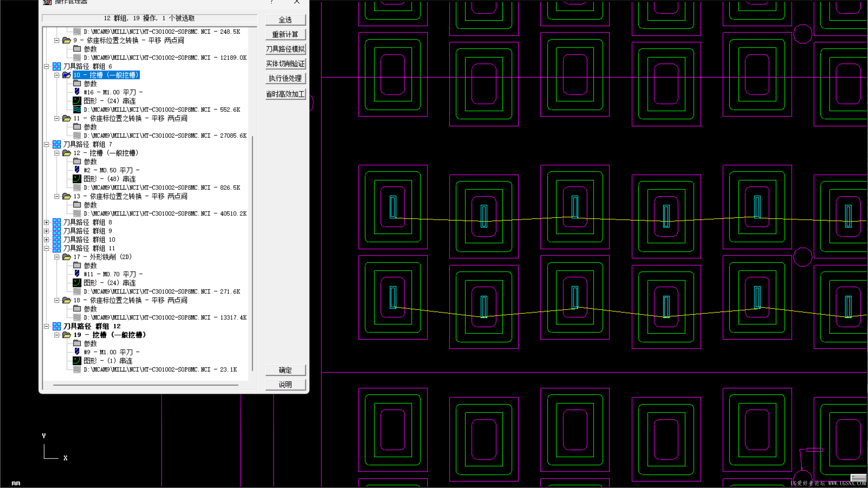Click folder icon of operation 17 contour milling
Viewport: 868px width, 488px height.
[66, 257]
